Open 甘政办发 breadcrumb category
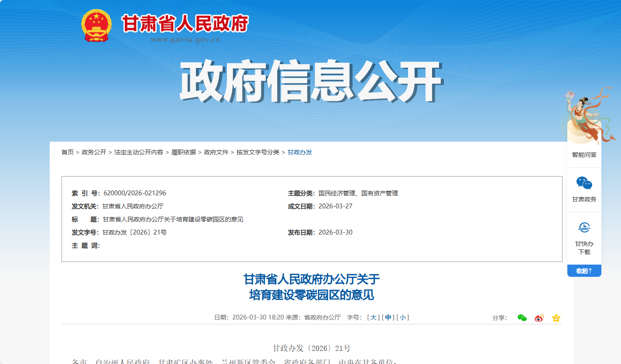Viewport: 621px width, 364px height. 300,152
